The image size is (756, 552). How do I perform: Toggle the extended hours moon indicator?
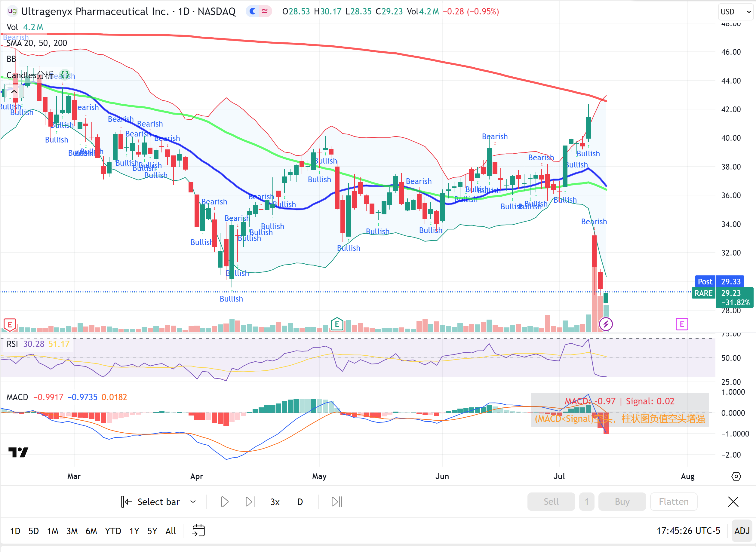[253, 11]
